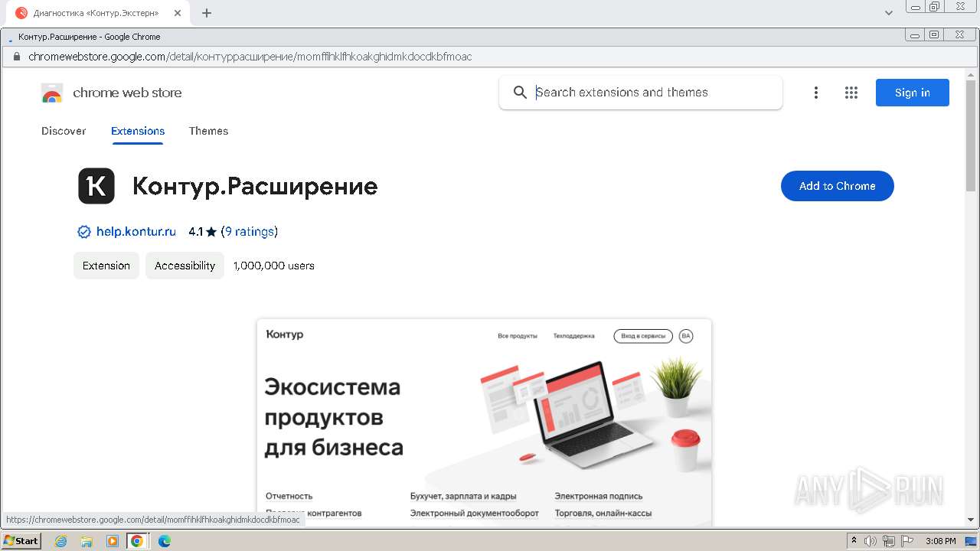Click the 4.1 star rating value
Viewport: 980px width, 551px height.
pyautogui.click(x=196, y=231)
